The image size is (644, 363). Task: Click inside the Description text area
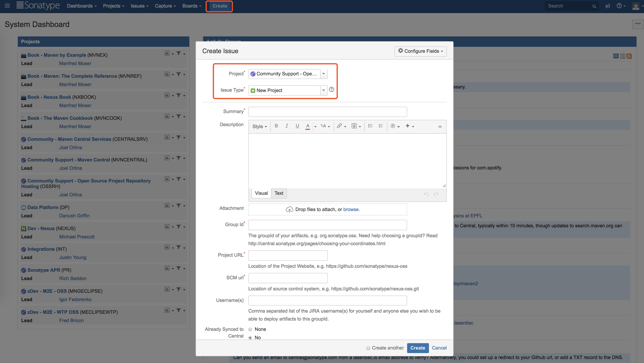(x=348, y=161)
